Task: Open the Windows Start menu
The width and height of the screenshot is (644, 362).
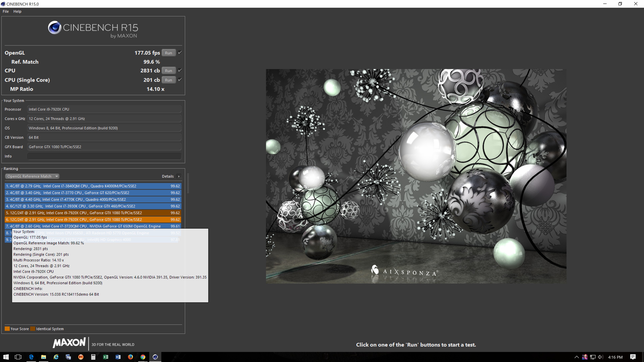Action: coord(6,357)
